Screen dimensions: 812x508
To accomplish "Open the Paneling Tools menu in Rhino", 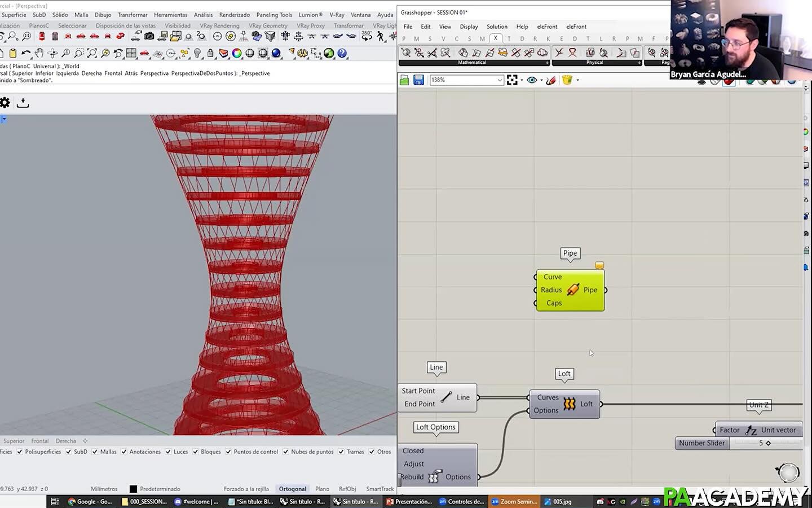I will (274, 15).
